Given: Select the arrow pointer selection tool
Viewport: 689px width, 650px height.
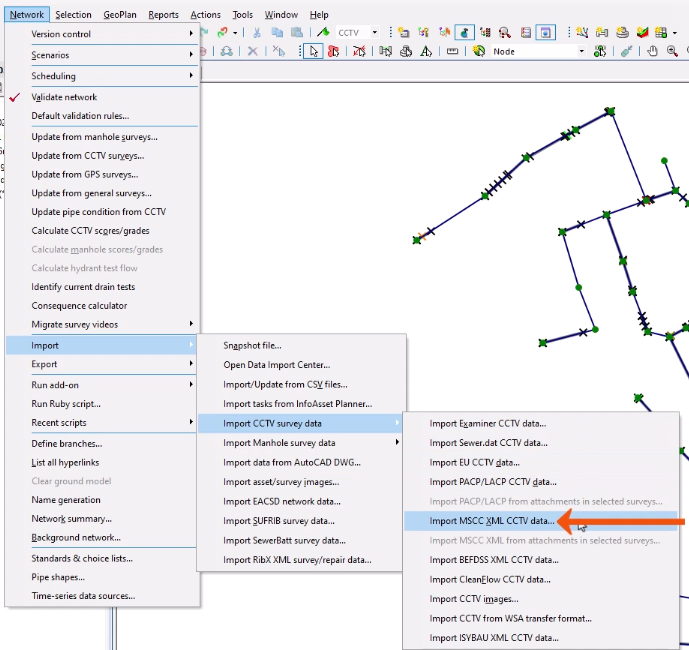Looking at the screenshot, I should point(313,51).
